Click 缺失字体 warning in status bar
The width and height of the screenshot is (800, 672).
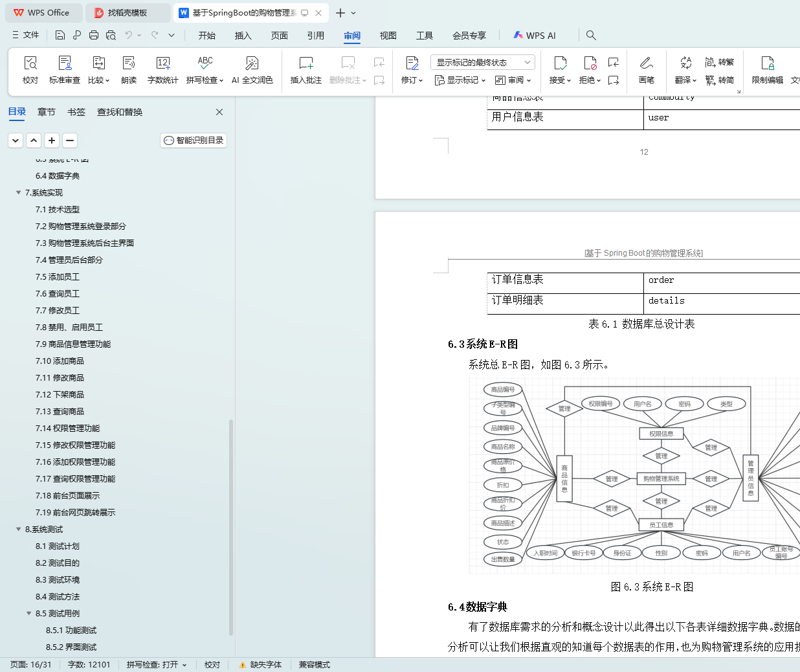260,665
